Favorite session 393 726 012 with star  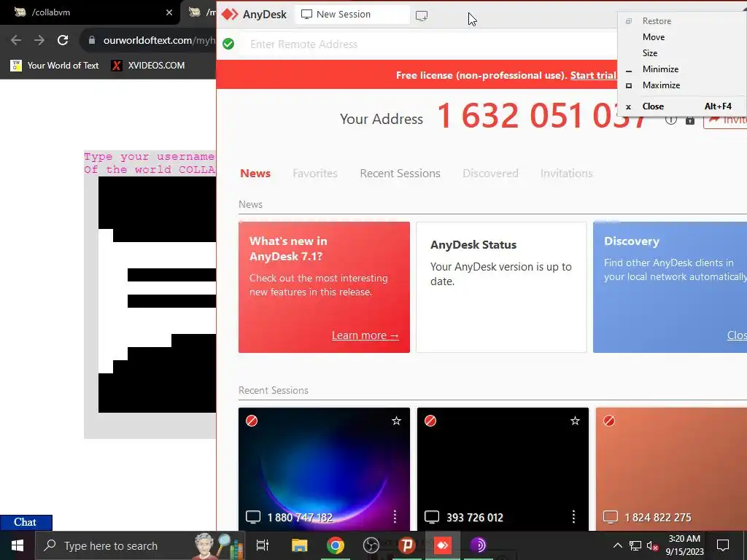click(575, 421)
